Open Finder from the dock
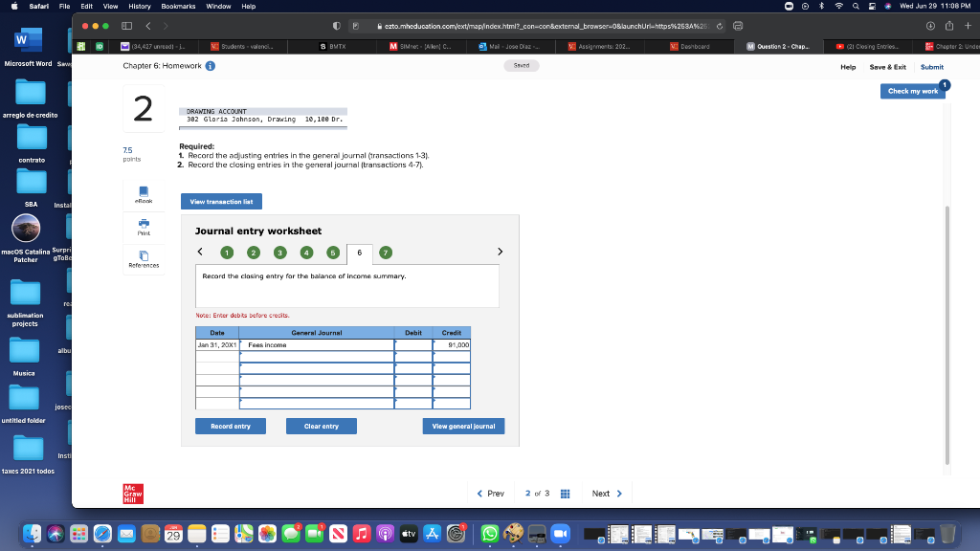This screenshot has width=980, height=551. (32, 534)
